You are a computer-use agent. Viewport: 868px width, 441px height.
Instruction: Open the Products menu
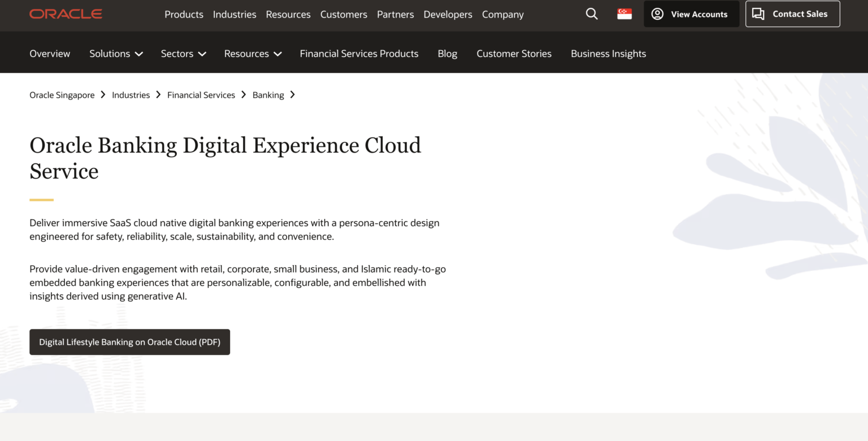coord(184,15)
